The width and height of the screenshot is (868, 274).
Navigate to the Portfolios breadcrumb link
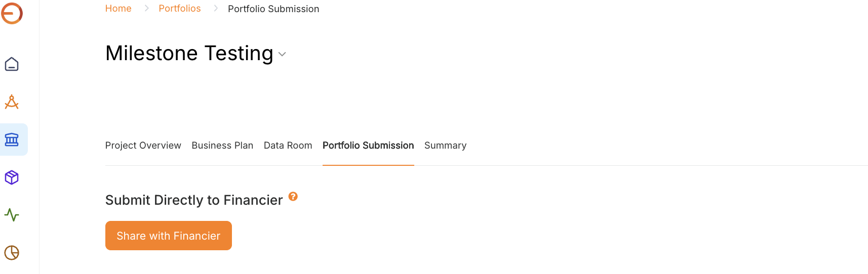(x=180, y=9)
